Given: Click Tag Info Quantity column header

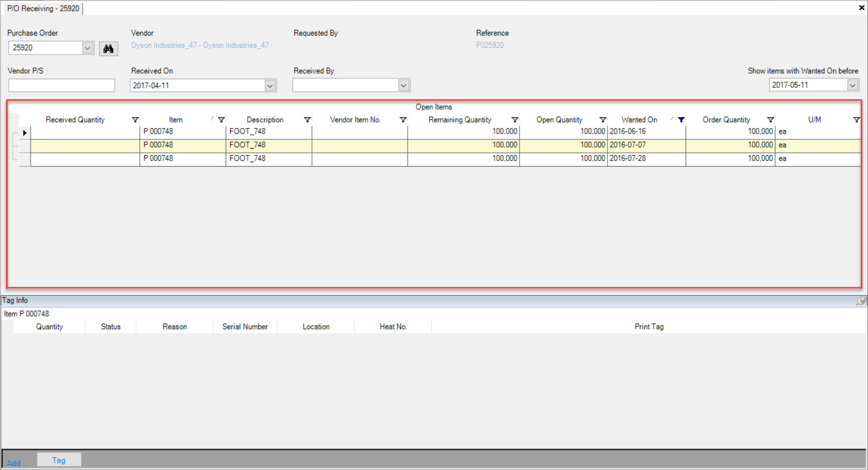Looking at the screenshot, I should pos(49,327).
